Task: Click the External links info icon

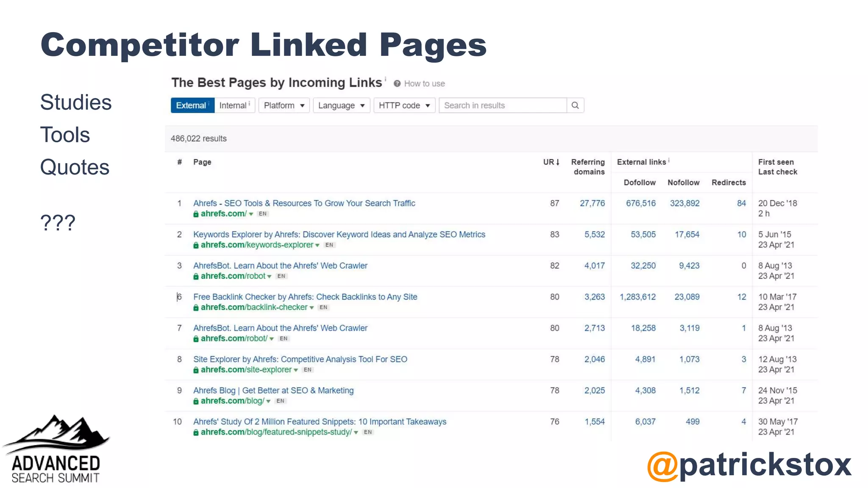Action: pyautogui.click(x=669, y=160)
